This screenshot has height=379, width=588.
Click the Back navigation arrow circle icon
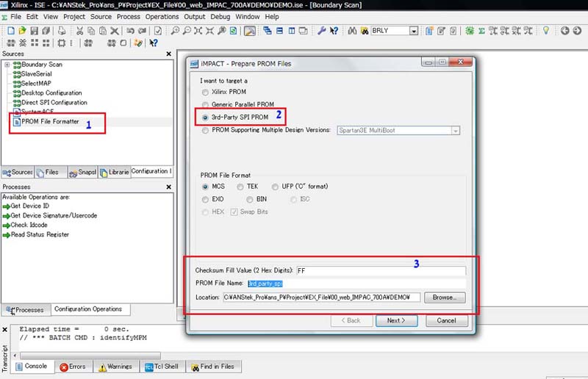[x=564, y=31]
